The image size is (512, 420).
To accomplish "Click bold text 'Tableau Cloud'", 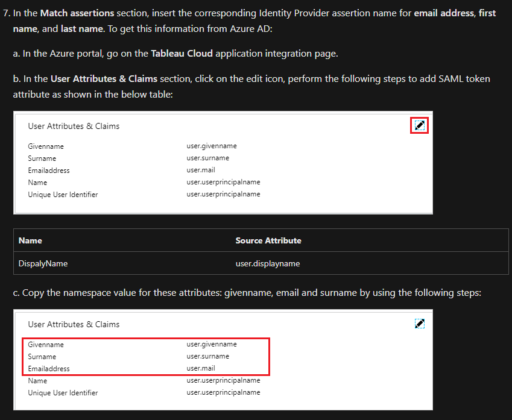I will pyautogui.click(x=182, y=53).
